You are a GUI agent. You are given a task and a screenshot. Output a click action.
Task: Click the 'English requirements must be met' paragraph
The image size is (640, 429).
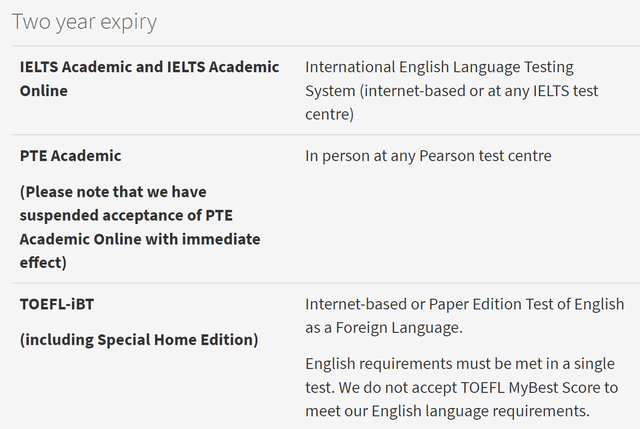click(x=460, y=387)
